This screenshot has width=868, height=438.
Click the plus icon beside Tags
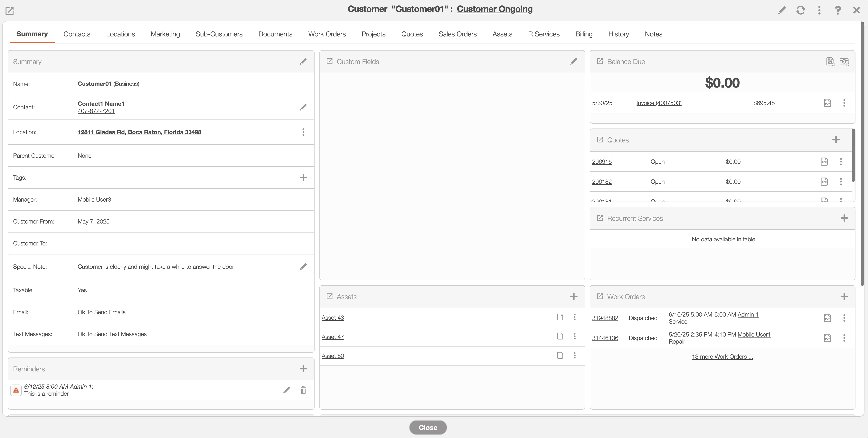(303, 177)
